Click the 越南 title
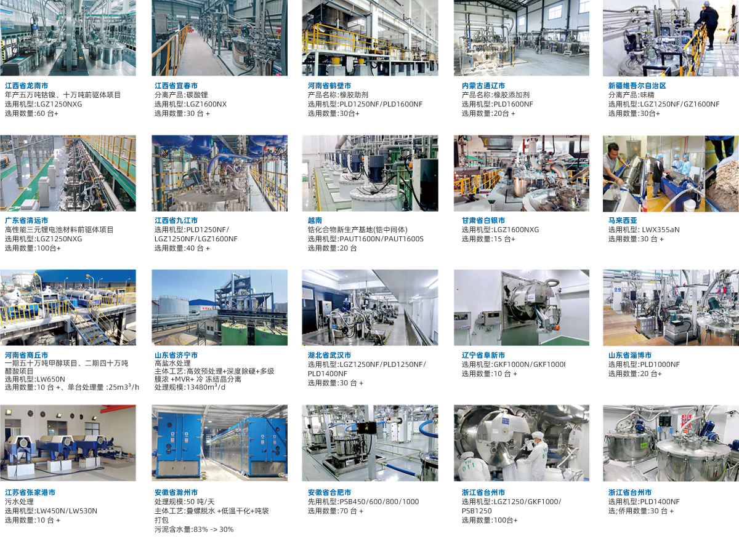739x560 pixels. click(315, 220)
